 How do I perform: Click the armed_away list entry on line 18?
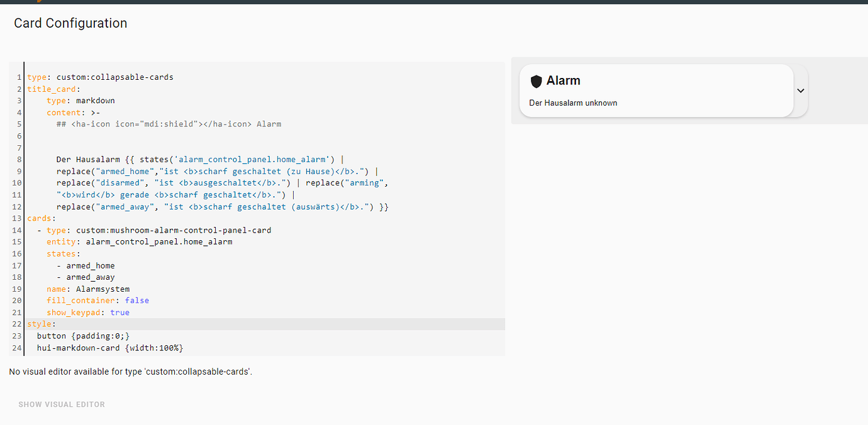tap(89, 277)
